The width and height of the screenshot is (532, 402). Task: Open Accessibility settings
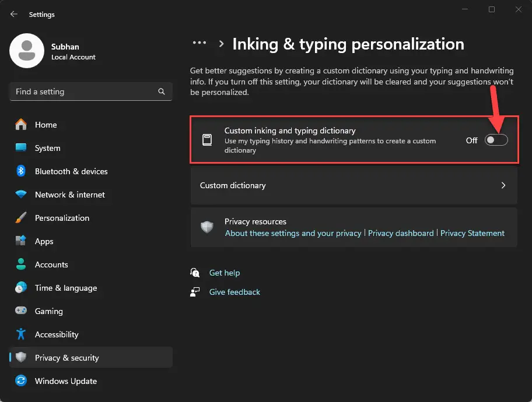[90, 334]
